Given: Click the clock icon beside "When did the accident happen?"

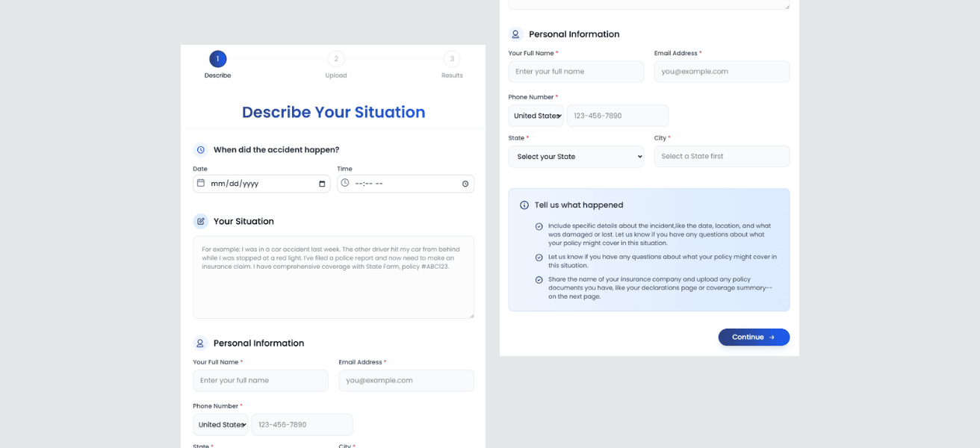Looking at the screenshot, I should pyautogui.click(x=200, y=149).
